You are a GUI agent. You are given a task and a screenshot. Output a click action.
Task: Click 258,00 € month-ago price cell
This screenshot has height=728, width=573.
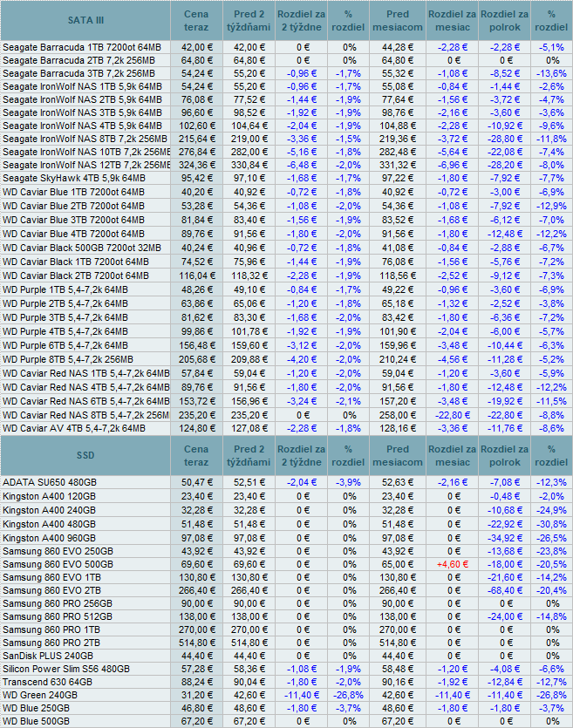click(x=398, y=415)
